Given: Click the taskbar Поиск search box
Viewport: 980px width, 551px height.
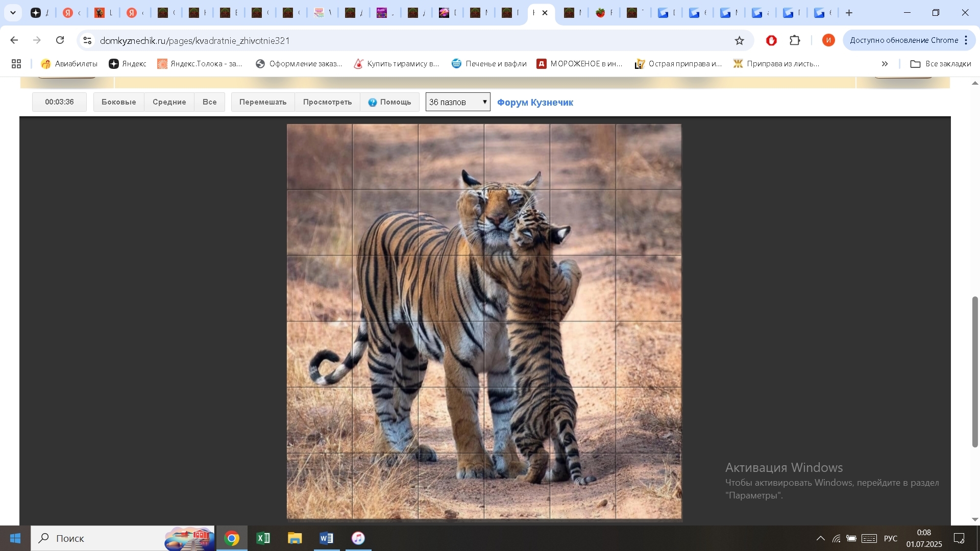Looking at the screenshot, I should pos(122,538).
